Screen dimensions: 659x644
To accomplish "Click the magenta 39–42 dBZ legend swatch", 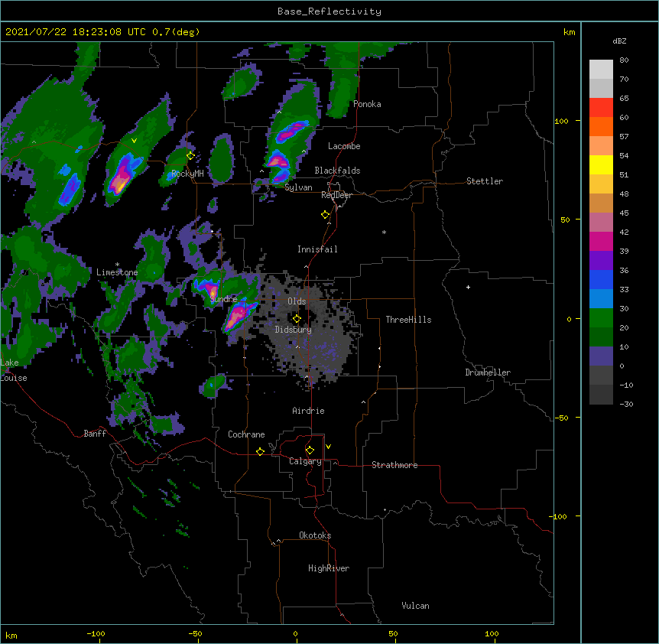I will (601, 241).
